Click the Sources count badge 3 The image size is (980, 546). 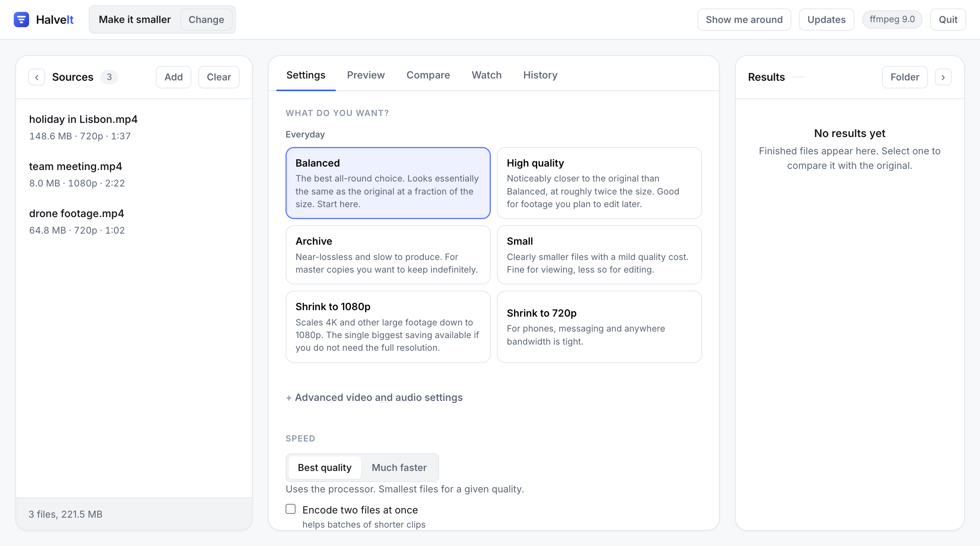point(109,77)
